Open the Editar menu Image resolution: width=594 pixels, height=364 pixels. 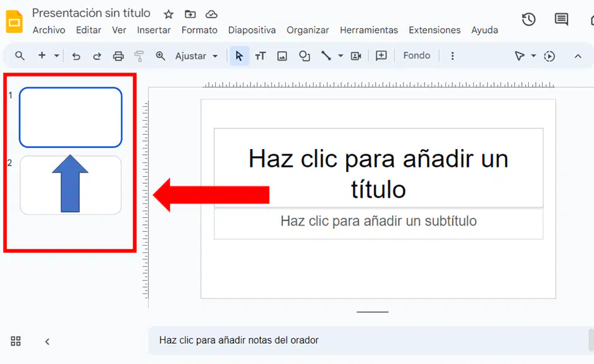[x=89, y=30]
